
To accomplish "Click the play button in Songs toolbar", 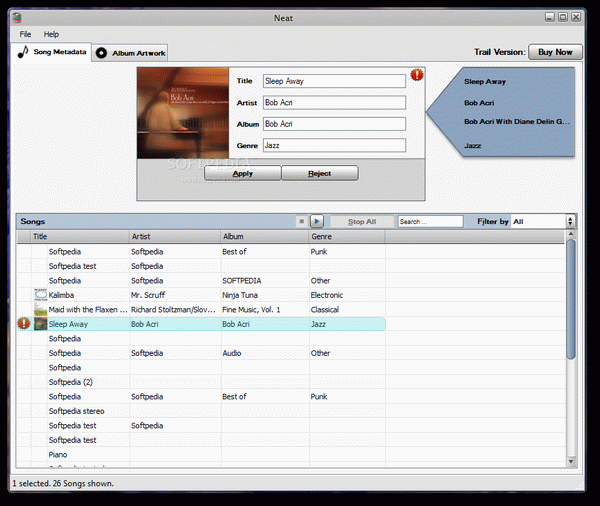I will click(316, 221).
